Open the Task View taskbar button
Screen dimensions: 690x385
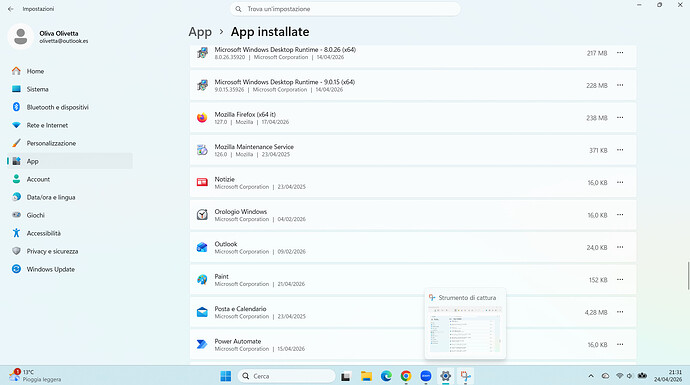pos(346,376)
